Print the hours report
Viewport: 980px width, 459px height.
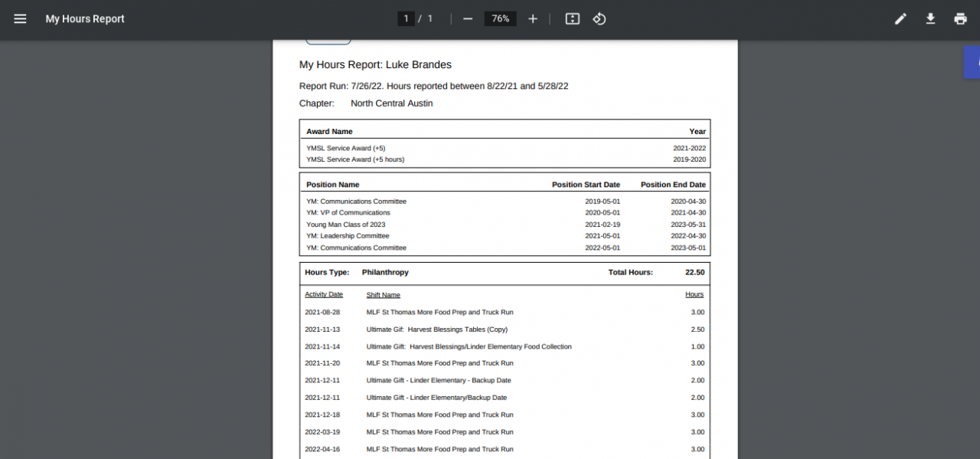tap(960, 18)
